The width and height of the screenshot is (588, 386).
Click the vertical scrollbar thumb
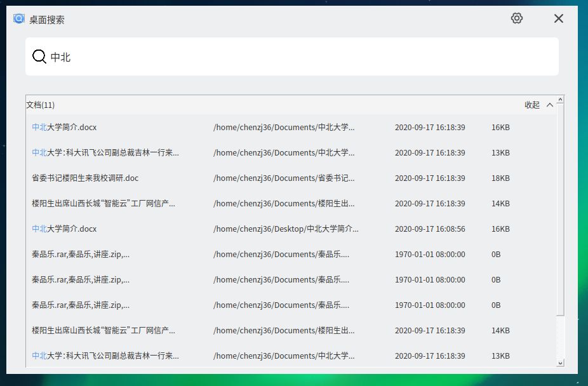pyautogui.click(x=560, y=210)
